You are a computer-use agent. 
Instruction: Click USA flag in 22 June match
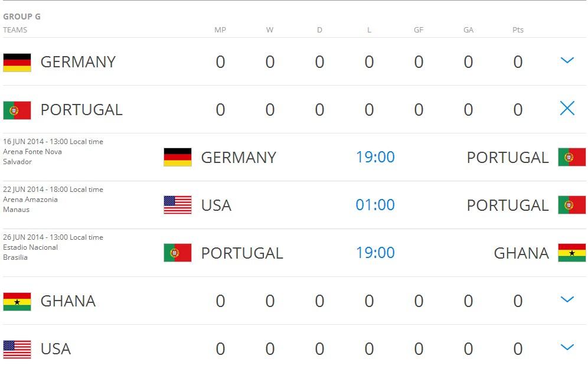coord(178,205)
